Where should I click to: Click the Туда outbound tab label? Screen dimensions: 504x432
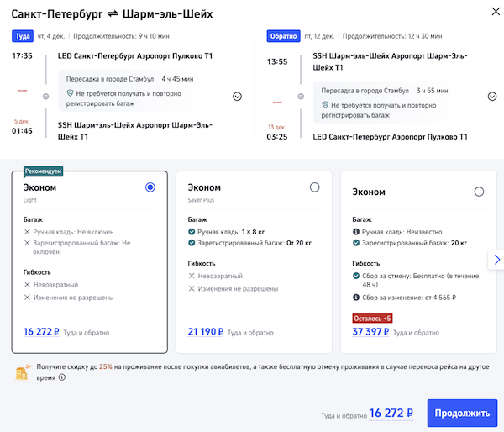point(23,36)
